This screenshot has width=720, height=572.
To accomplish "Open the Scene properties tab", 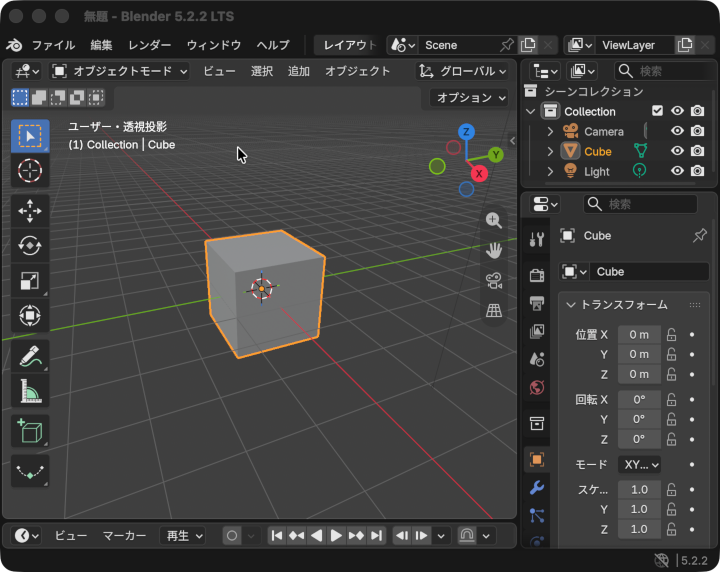I will (536, 359).
